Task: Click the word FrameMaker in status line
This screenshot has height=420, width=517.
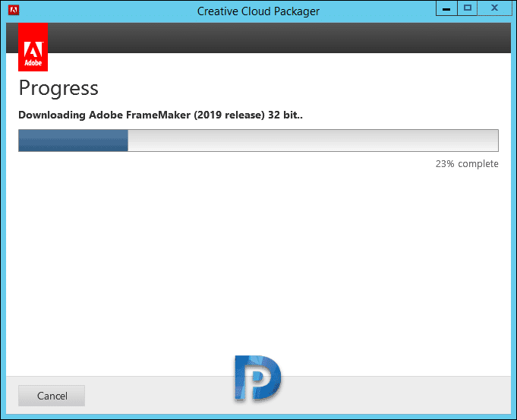Action: tap(158, 115)
